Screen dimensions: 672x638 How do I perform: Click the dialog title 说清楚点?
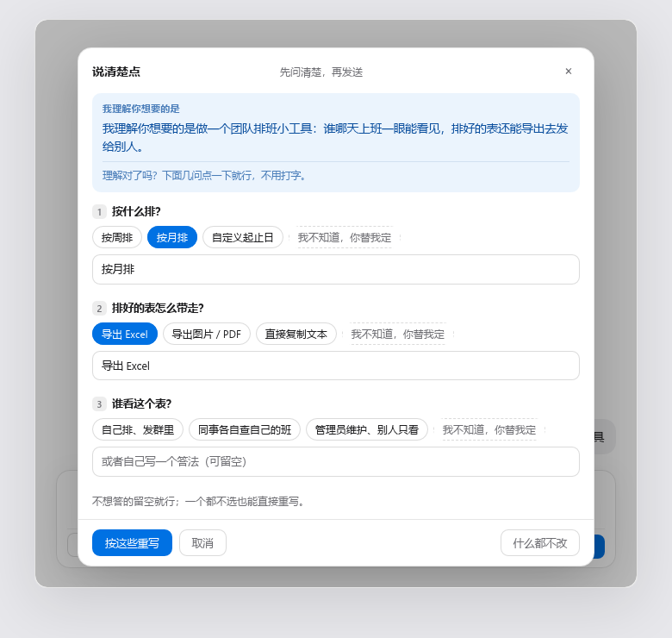pos(116,72)
